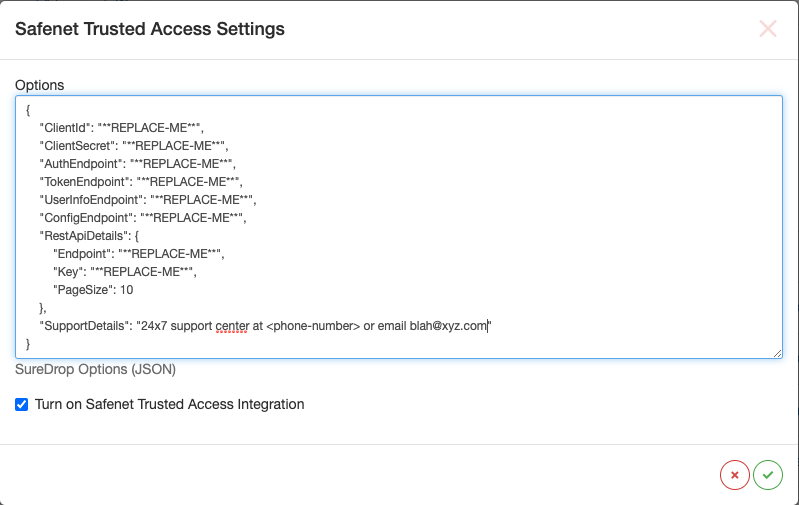Click the underlined word center in SupportDetails
Viewport: 799px width, 505px height.
pos(232,326)
